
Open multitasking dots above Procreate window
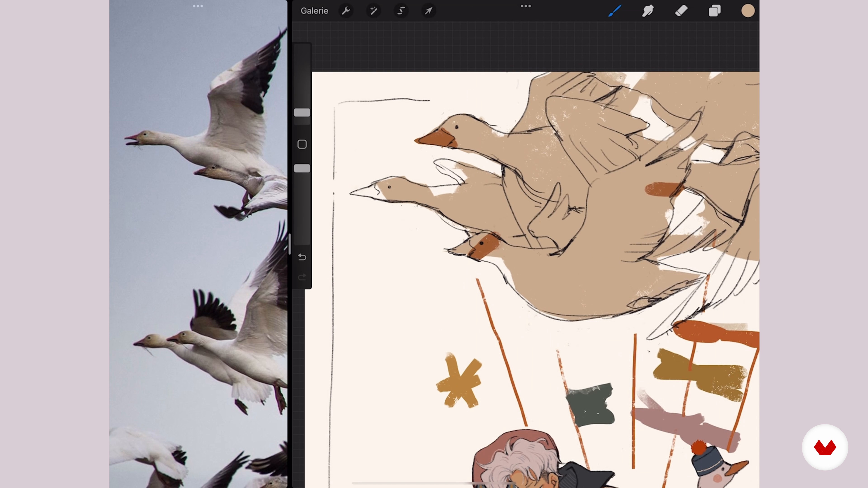(x=526, y=6)
